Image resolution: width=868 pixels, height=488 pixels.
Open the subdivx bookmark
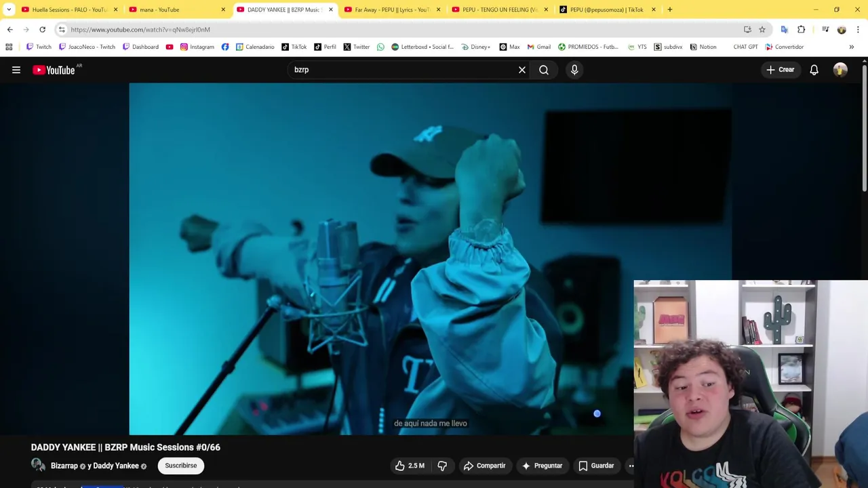tap(668, 47)
